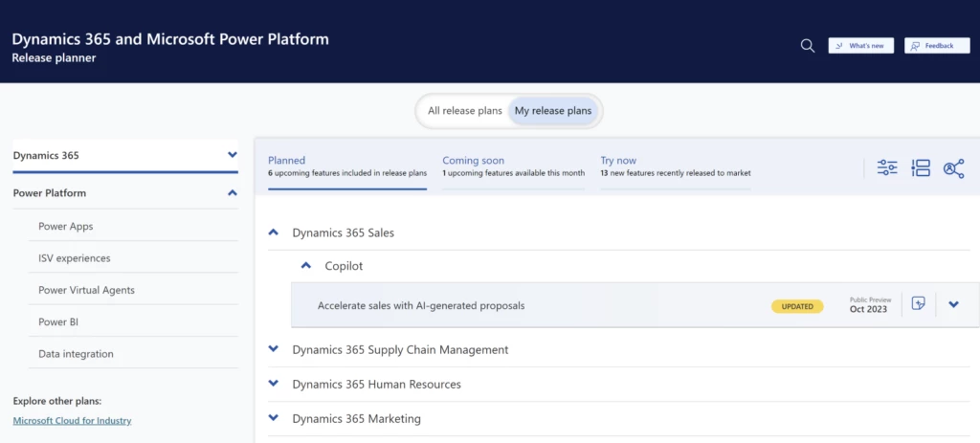Click the add-to-my-plan note icon
The height and width of the screenshot is (443, 980).
click(919, 304)
